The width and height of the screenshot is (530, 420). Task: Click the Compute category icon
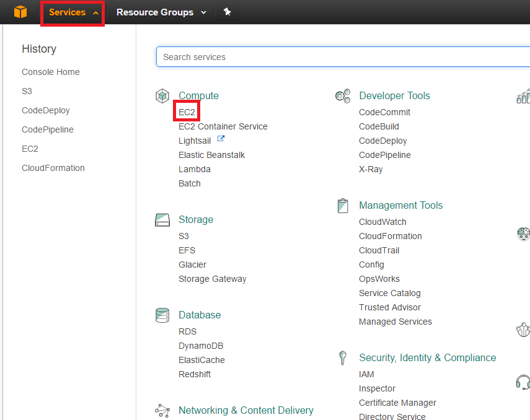coord(162,96)
